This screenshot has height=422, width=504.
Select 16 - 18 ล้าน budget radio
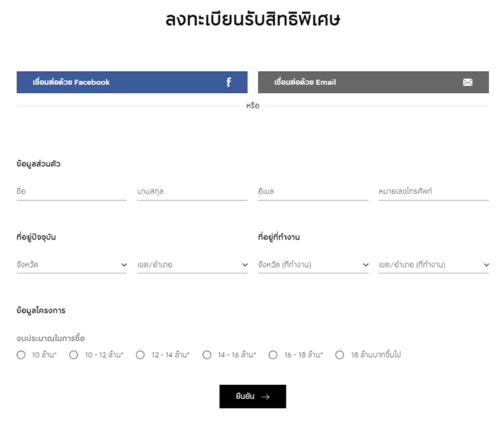point(273,355)
